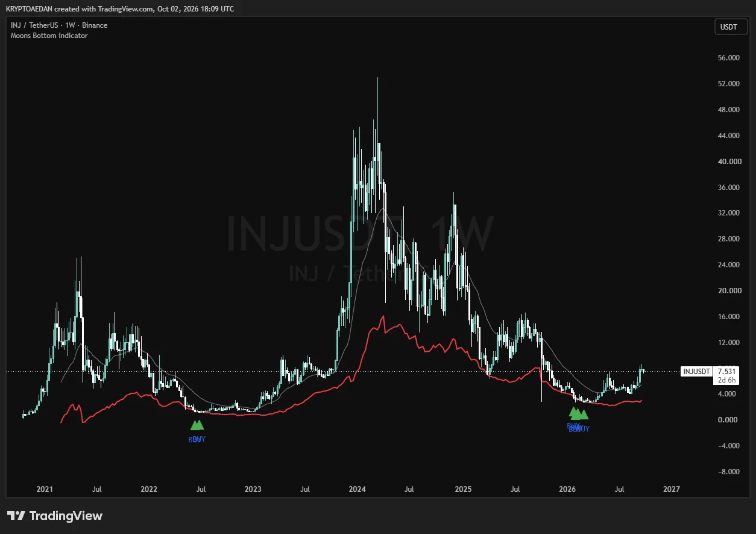This screenshot has width=756, height=534.
Task: Click the 2026 time axis label
Action: click(x=567, y=489)
